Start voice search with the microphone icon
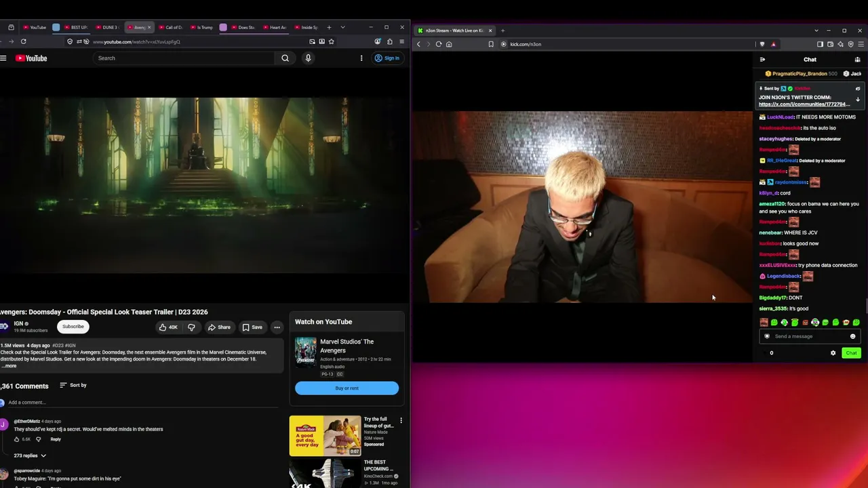This screenshot has width=868, height=488. [308, 58]
